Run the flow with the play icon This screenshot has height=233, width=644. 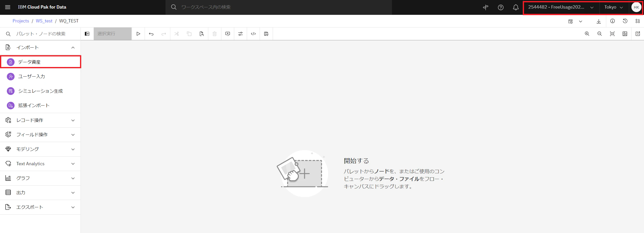138,34
